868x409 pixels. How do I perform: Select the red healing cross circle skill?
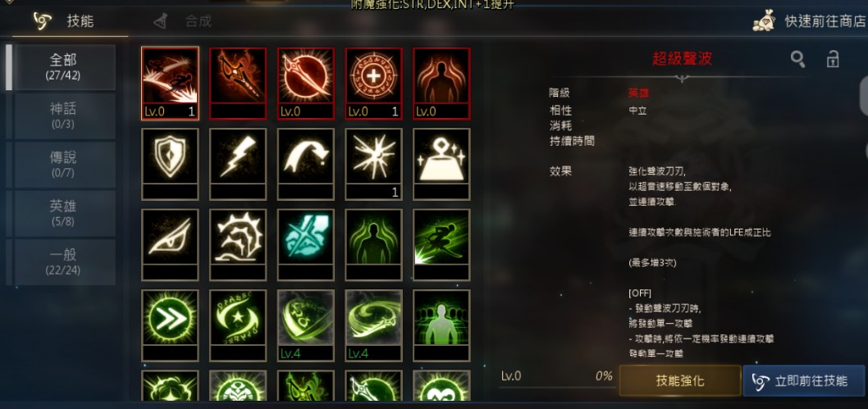(x=373, y=83)
